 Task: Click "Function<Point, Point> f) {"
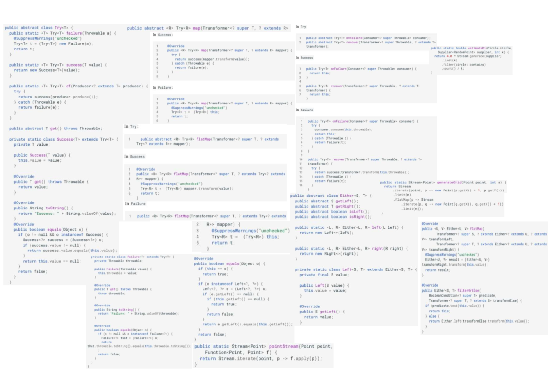click(x=240, y=353)
